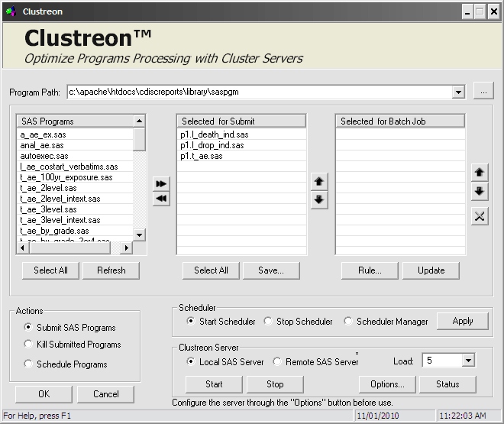Click the server Start button

214,384
